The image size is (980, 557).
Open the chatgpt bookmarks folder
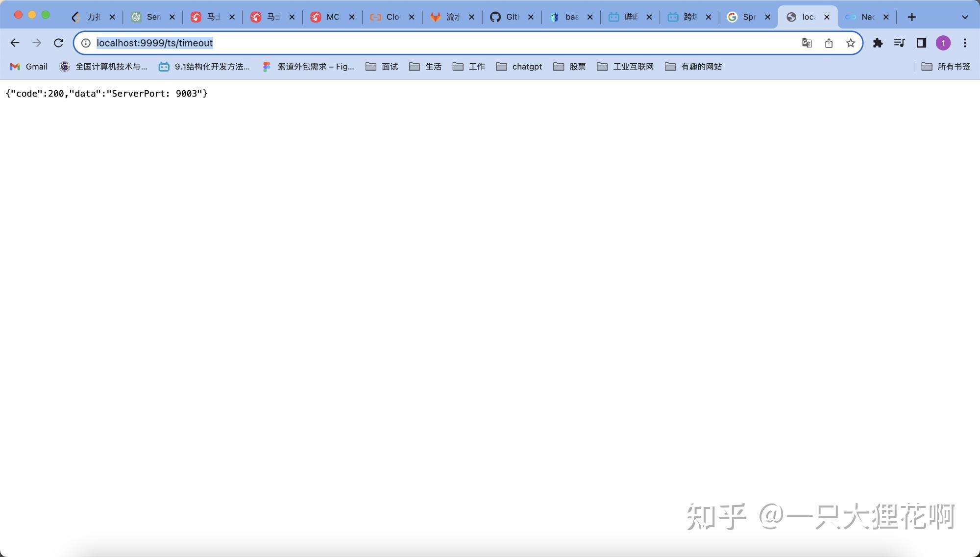click(519, 67)
